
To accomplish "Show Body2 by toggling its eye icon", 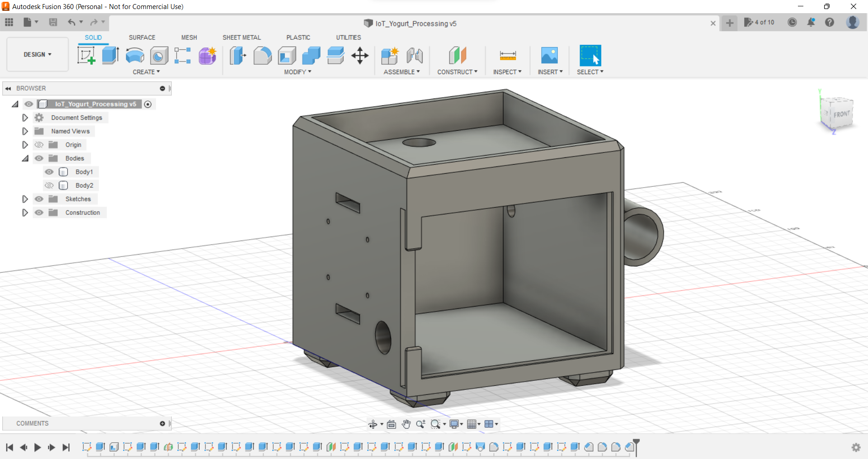I will (x=49, y=185).
